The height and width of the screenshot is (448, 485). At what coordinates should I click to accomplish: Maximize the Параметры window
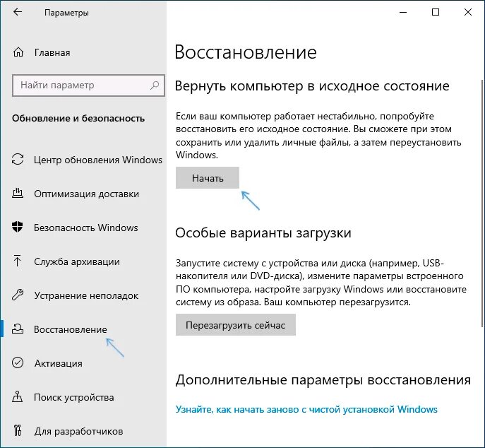pos(436,12)
